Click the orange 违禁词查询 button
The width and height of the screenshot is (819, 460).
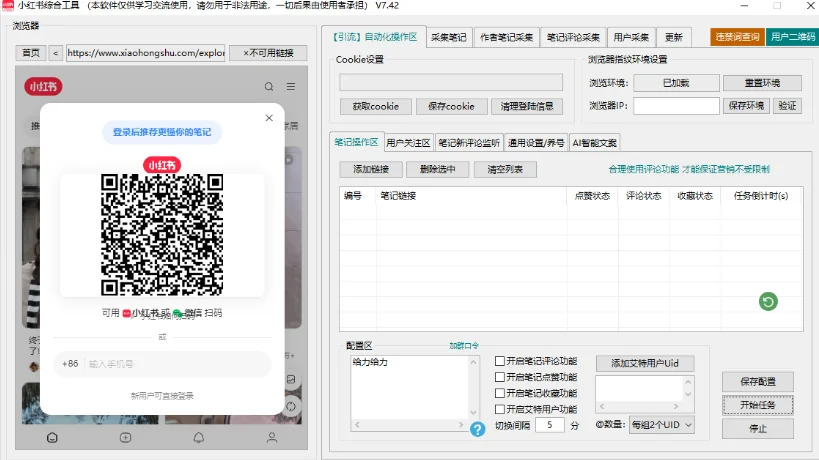737,37
